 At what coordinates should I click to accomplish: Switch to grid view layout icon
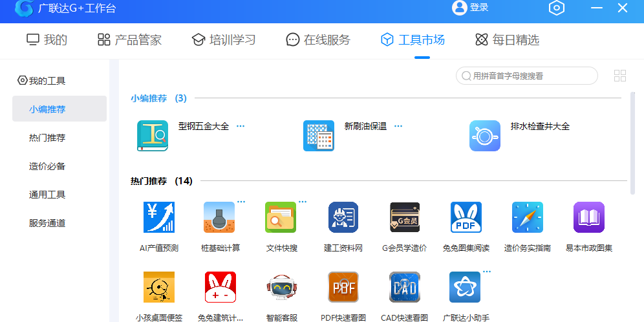pos(620,76)
